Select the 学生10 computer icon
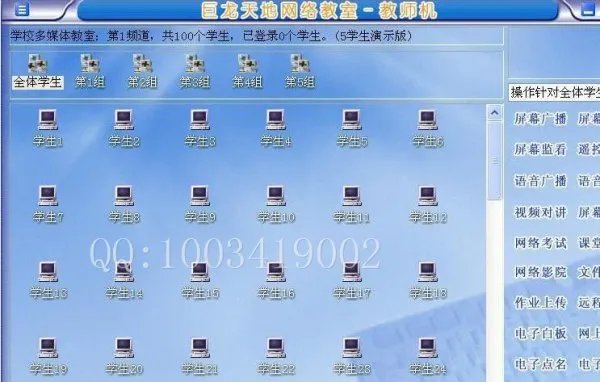This screenshot has height=382, width=600. coord(276,196)
